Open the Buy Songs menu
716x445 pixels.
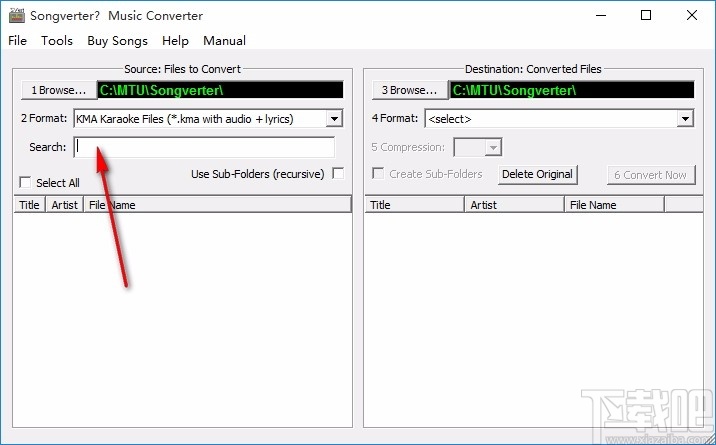pyautogui.click(x=117, y=41)
